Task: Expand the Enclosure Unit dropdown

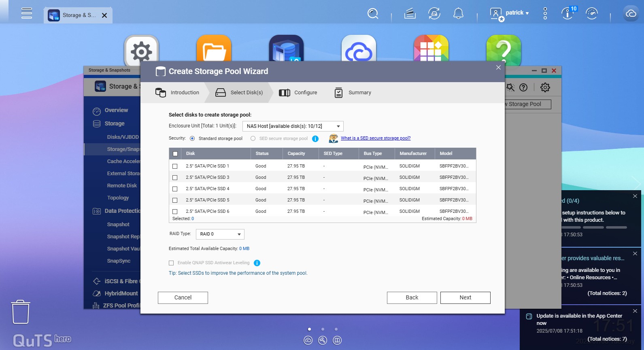Action: [x=293, y=126]
